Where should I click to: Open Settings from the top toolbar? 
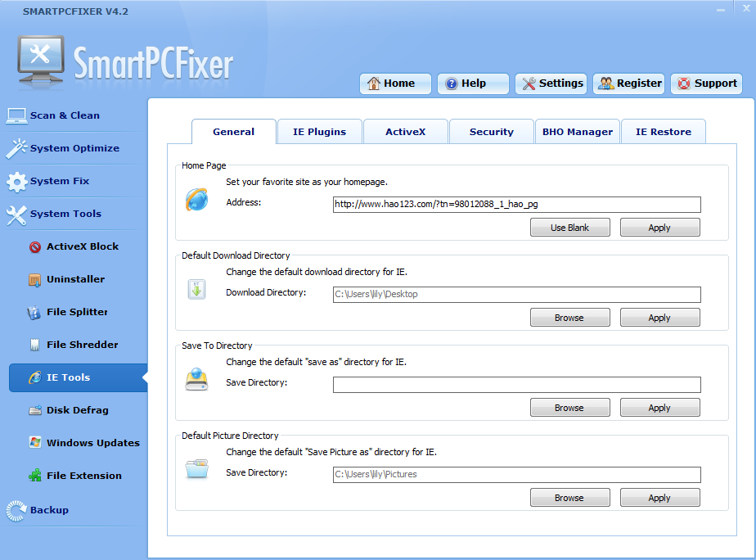(x=552, y=84)
